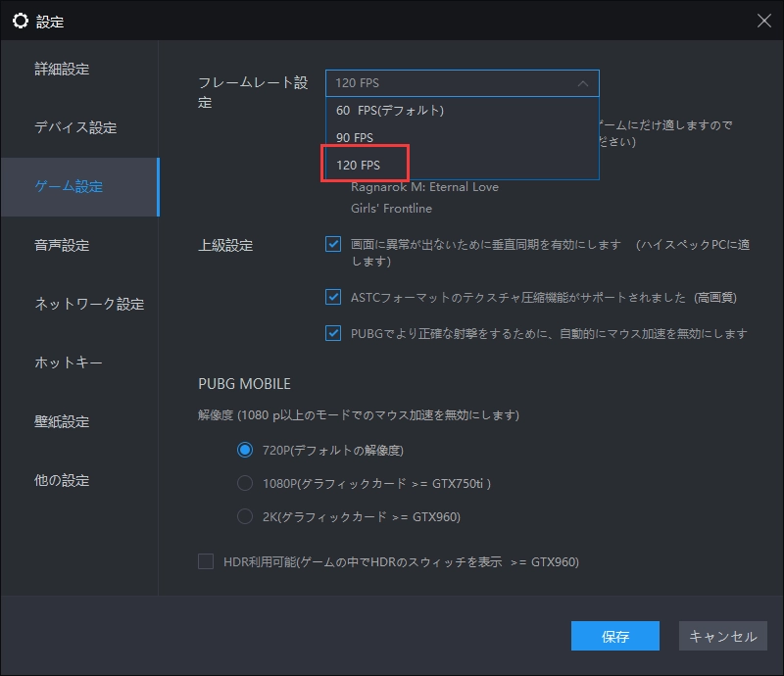The height and width of the screenshot is (676, 784).
Task: Click the 上級設定 label
Action: 225,246
